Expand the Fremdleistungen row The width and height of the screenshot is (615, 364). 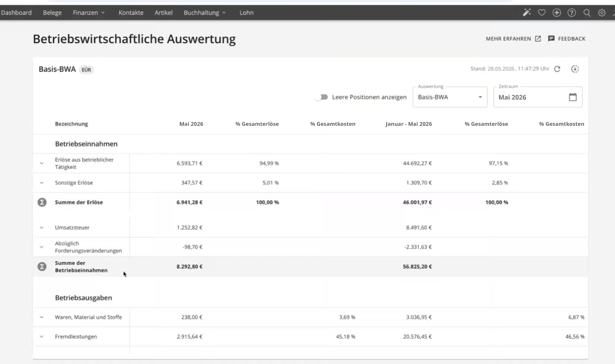(x=42, y=337)
